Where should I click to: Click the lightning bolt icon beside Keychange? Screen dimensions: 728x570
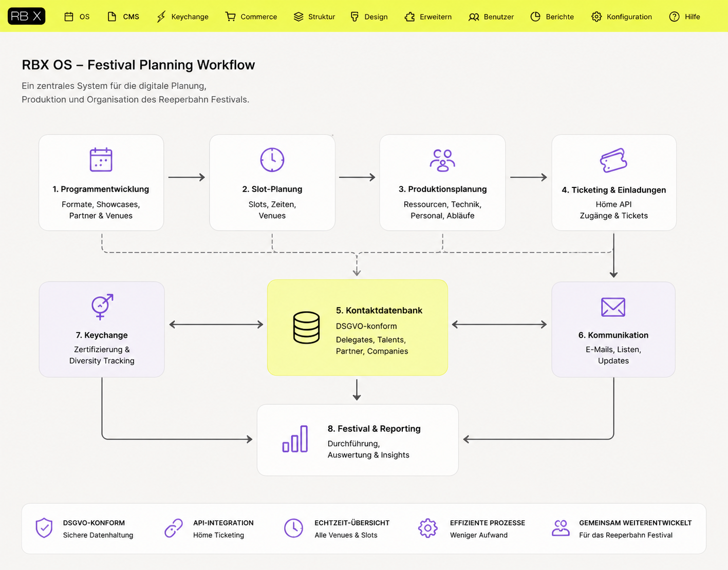point(161,16)
